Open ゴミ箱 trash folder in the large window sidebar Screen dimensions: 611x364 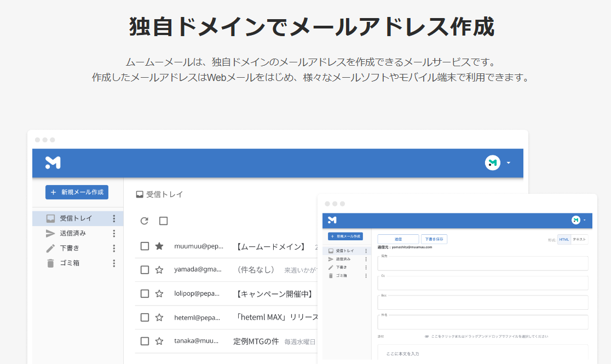tap(69, 263)
